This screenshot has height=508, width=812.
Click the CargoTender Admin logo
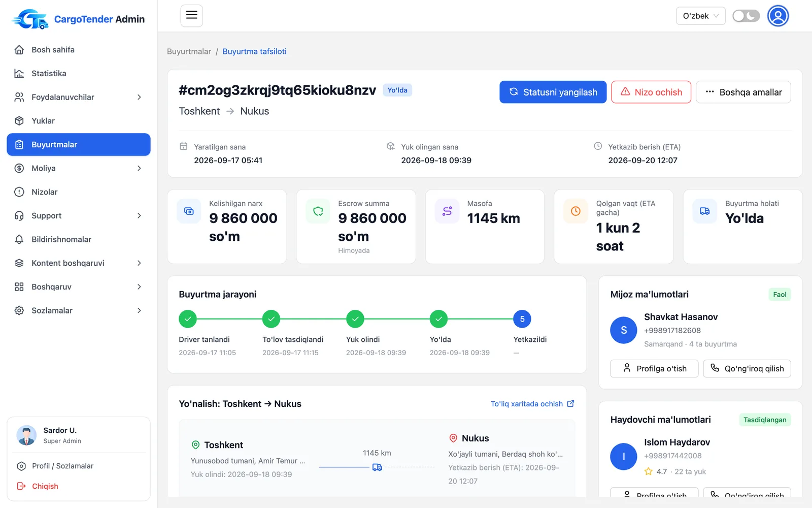[x=78, y=19]
